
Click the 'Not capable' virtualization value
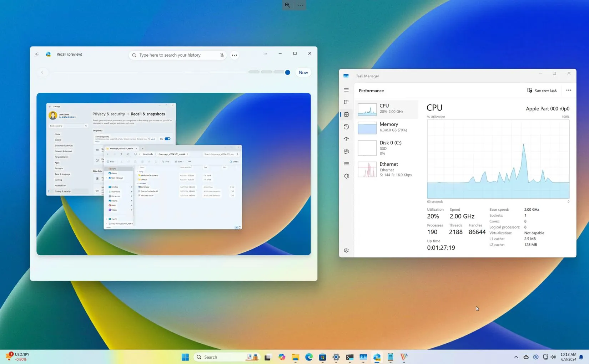(534, 233)
